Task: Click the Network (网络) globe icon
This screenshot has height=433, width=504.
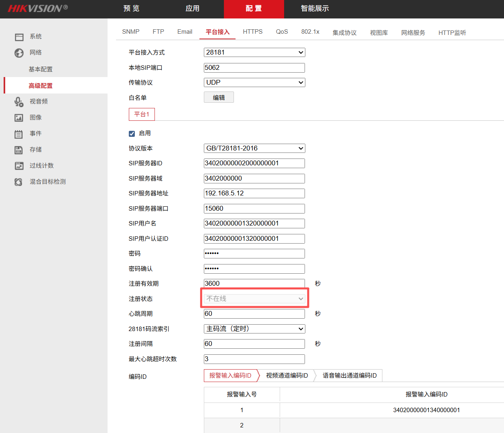Action: 19,53
